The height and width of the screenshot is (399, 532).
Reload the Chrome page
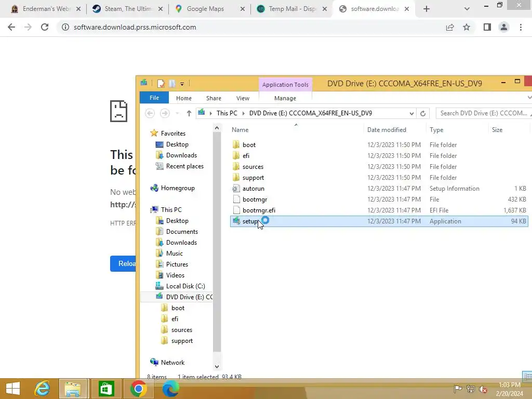point(45,27)
